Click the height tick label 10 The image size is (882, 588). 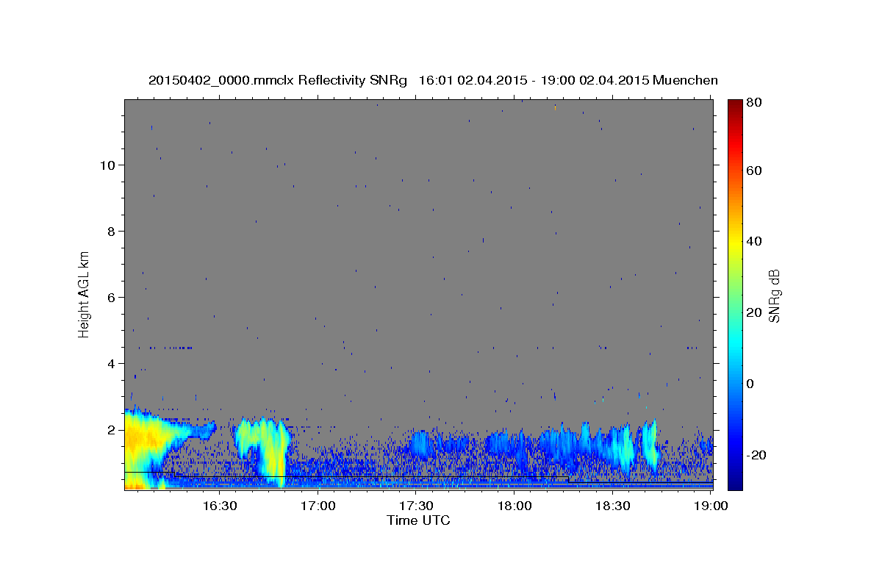coord(107,165)
